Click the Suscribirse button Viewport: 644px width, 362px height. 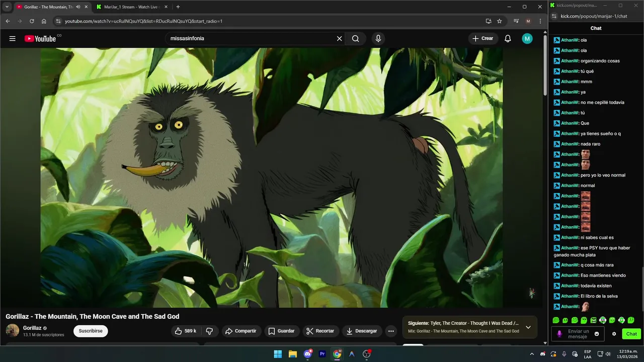click(91, 331)
